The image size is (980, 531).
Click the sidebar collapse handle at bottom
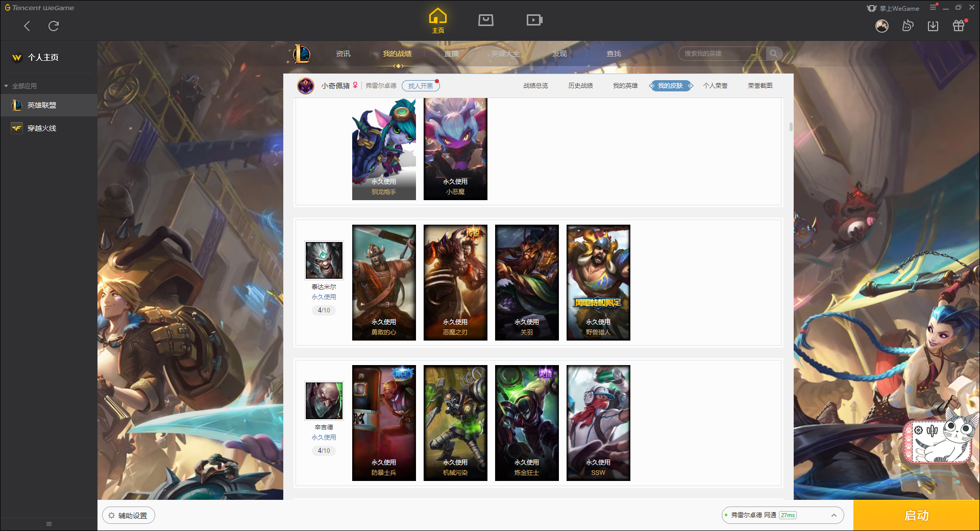pyautogui.click(x=49, y=524)
